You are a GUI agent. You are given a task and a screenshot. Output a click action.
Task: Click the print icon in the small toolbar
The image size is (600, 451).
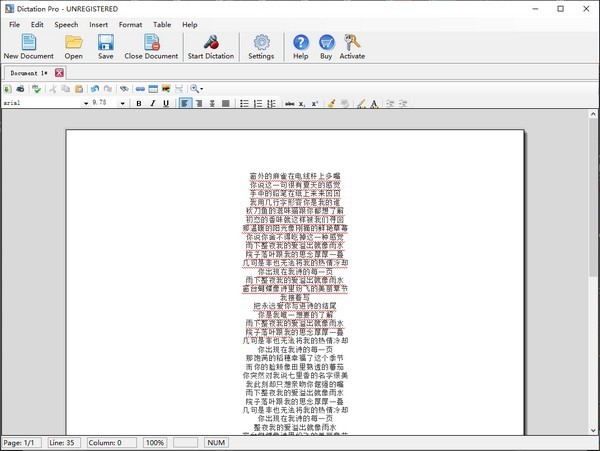tap(20, 89)
